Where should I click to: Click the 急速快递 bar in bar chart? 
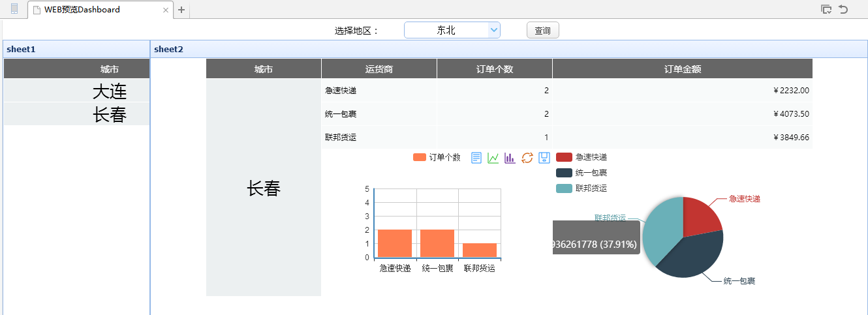pos(395,243)
